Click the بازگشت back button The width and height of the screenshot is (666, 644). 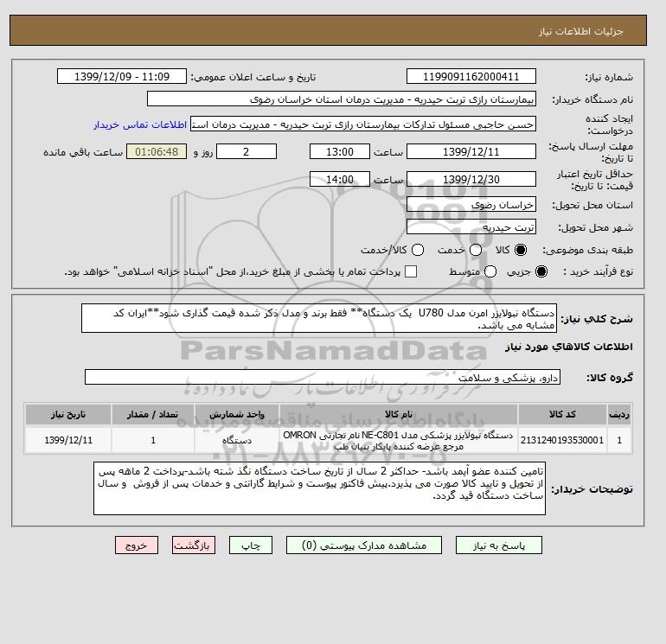pyautogui.click(x=194, y=545)
